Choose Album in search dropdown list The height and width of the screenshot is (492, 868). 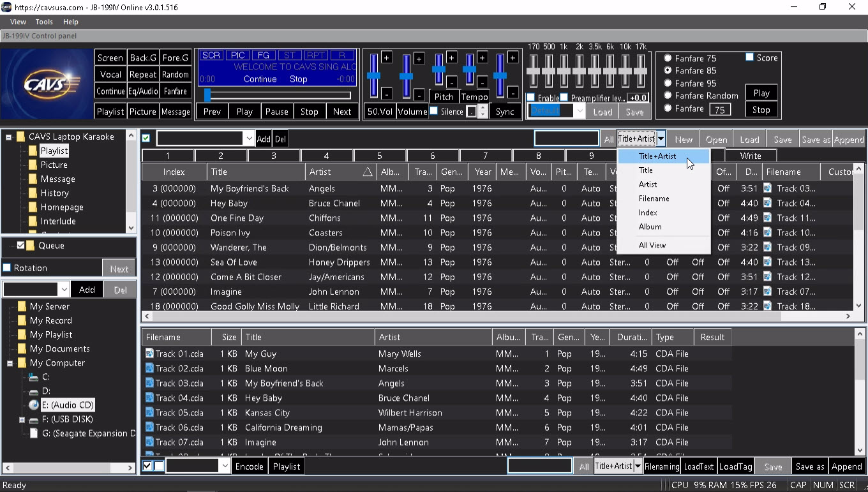[650, 227]
